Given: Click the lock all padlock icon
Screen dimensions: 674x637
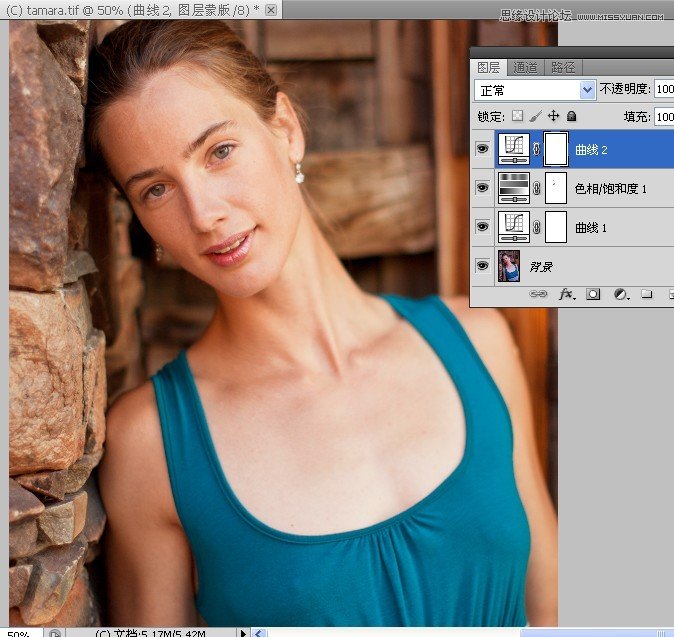Looking at the screenshot, I should point(572,117).
